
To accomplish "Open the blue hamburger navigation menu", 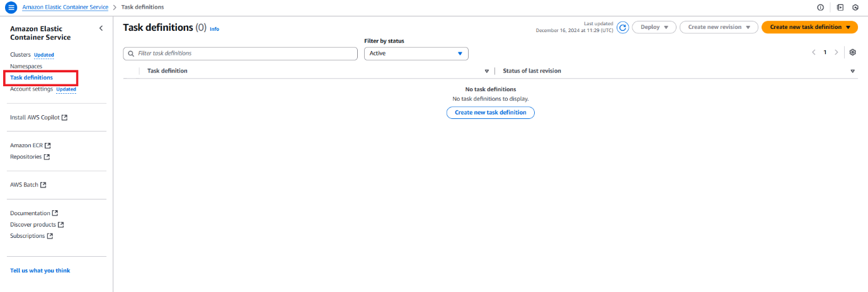I will (11, 7).
